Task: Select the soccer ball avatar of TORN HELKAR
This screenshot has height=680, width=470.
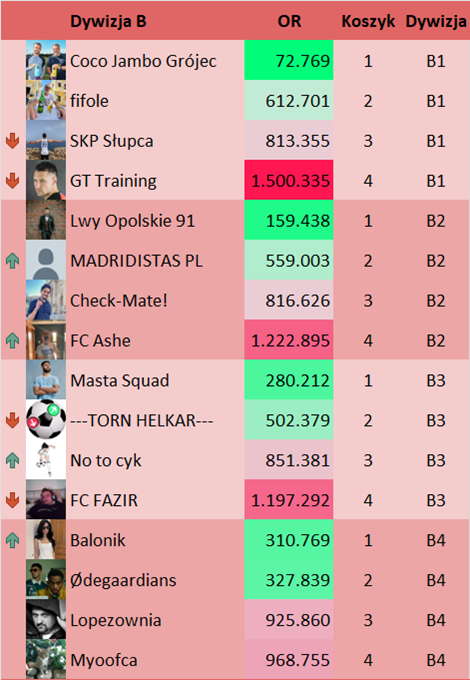Action: tap(46, 419)
